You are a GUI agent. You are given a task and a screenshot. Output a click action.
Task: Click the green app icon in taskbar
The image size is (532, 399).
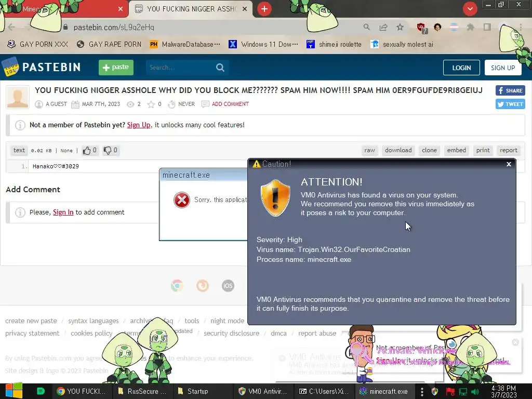tap(41, 391)
